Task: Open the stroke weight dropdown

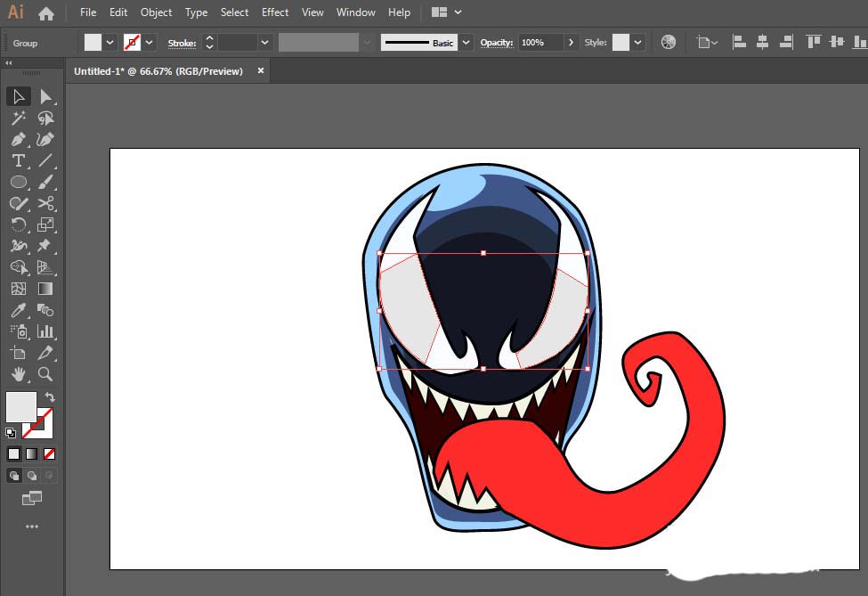Action: click(265, 43)
